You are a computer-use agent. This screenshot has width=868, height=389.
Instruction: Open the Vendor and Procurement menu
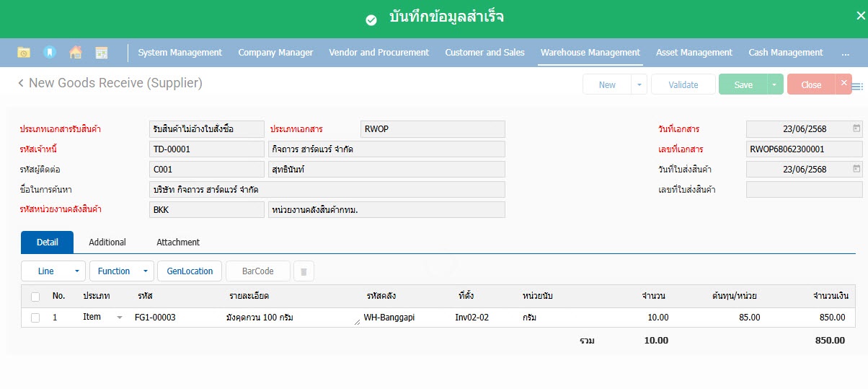coord(378,53)
